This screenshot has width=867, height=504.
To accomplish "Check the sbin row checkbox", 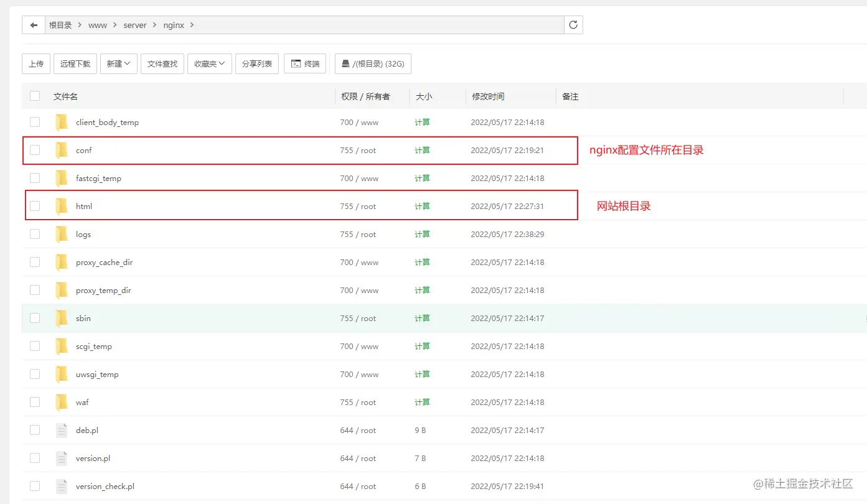I will tap(35, 318).
